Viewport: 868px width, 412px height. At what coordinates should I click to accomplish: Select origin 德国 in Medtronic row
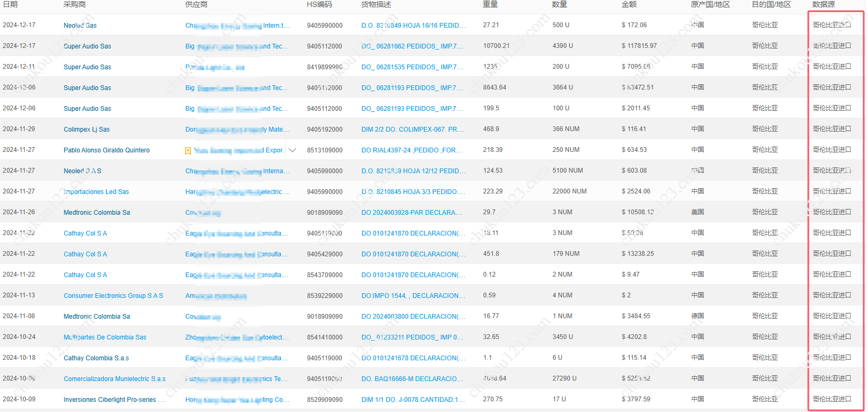(x=697, y=316)
